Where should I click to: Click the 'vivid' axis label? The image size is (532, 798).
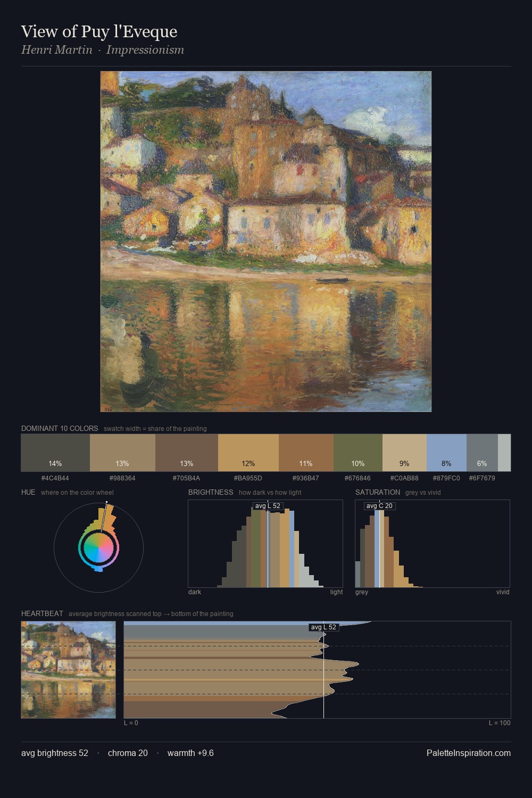(503, 592)
